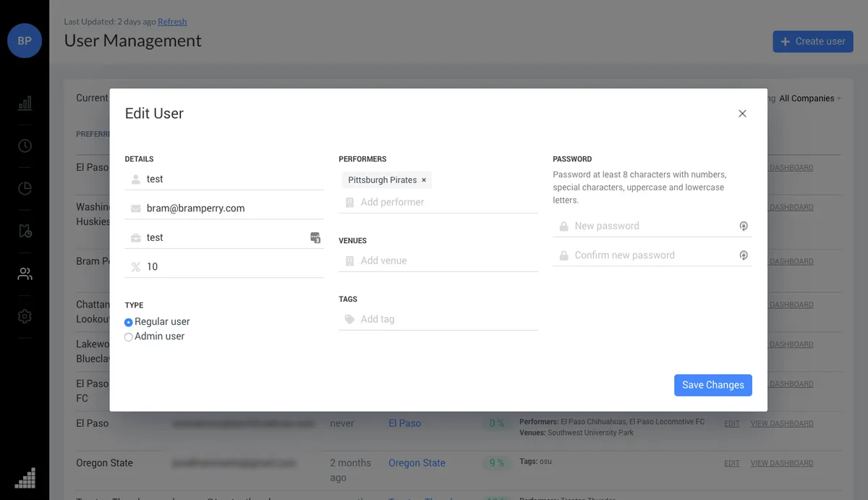Select the Regular user radio button
This screenshot has width=868, height=500.
pyautogui.click(x=129, y=321)
